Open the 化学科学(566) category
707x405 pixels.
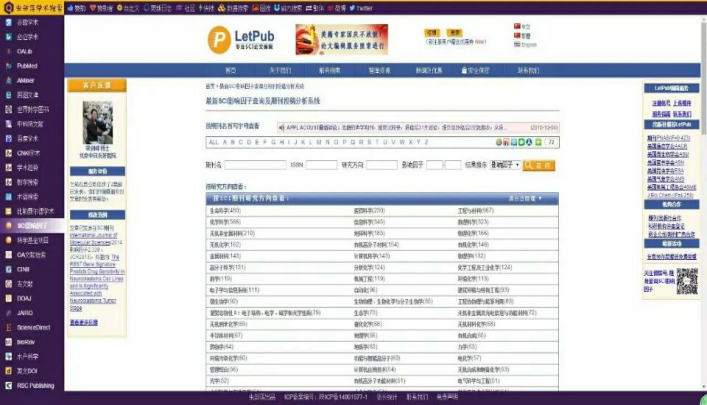(225, 222)
